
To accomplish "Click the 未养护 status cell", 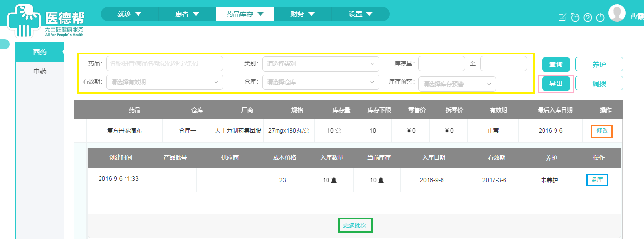I will (550, 180).
